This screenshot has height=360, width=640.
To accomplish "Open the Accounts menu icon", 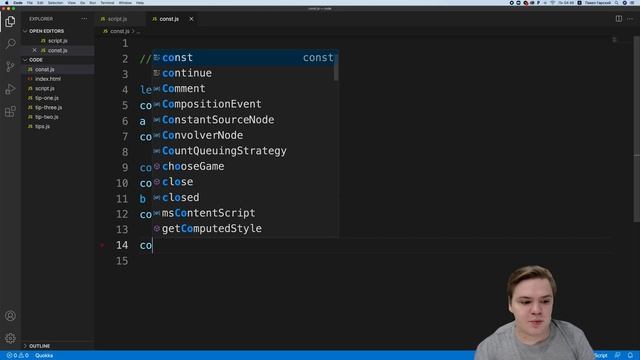I will [x=10, y=316].
